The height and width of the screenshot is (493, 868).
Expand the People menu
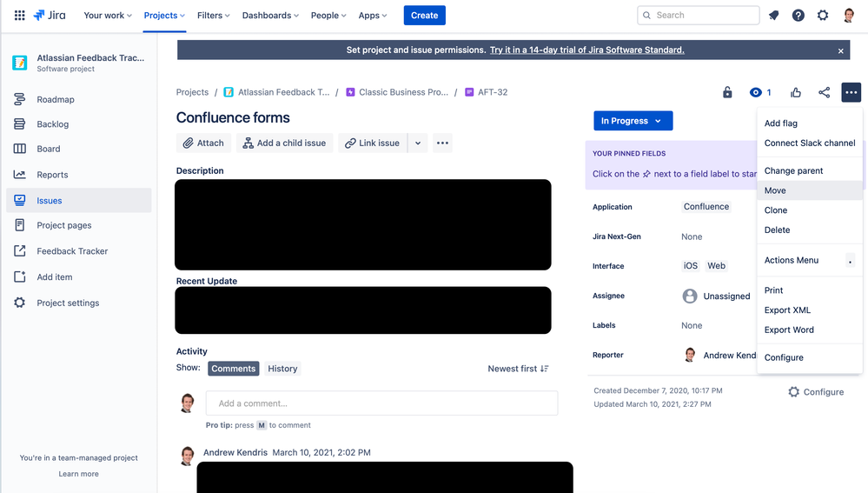click(328, 16)
